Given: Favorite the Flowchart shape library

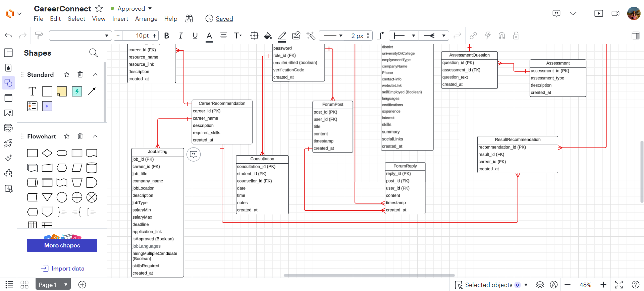Looking at the screenshot, I should [x=67, y=136].
